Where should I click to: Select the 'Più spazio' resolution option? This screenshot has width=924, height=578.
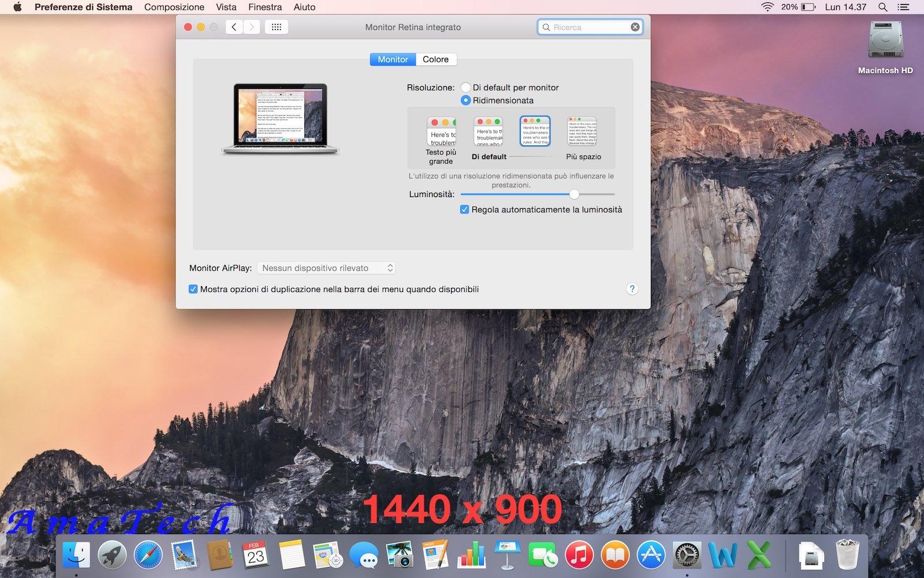[582, 132]
